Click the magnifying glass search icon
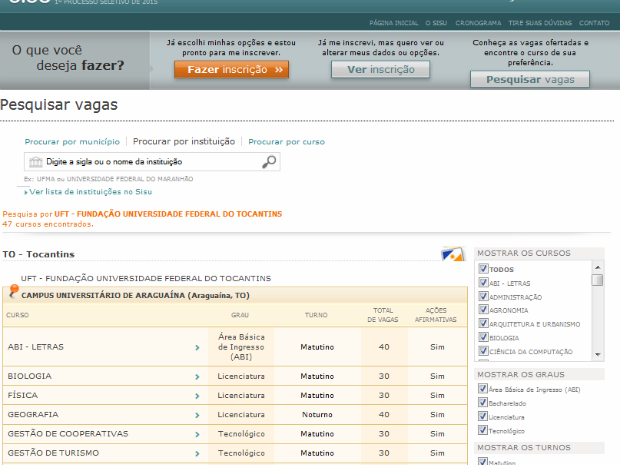 coord(269,161)
